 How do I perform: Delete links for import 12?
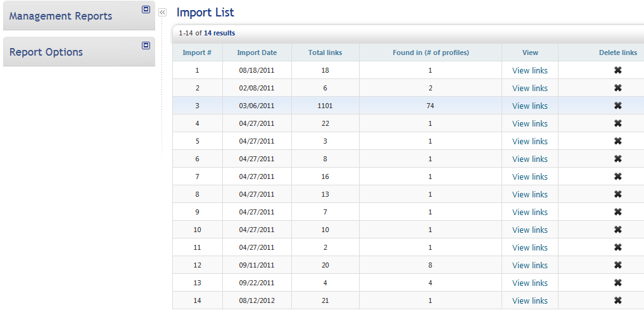tap(617, 265)
